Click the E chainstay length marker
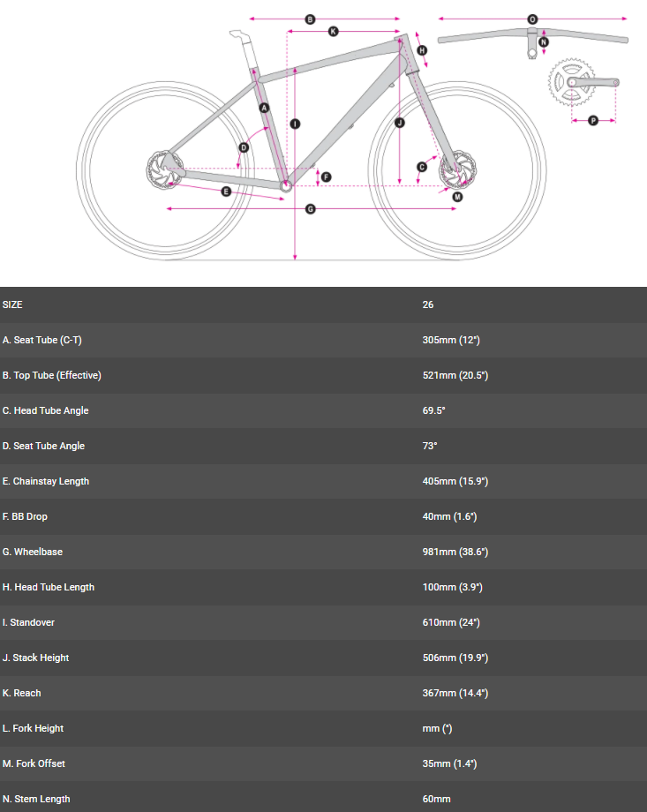 226,191
